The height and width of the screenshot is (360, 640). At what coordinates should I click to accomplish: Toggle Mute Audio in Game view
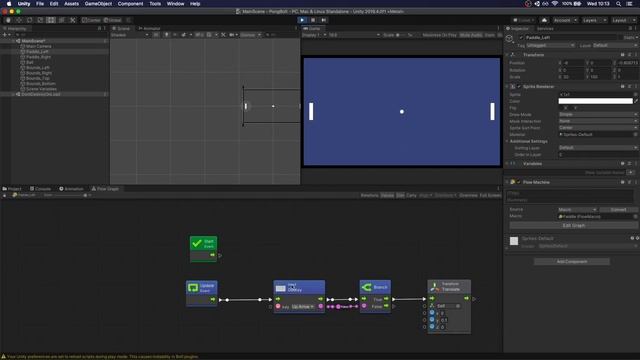point(471,35)
